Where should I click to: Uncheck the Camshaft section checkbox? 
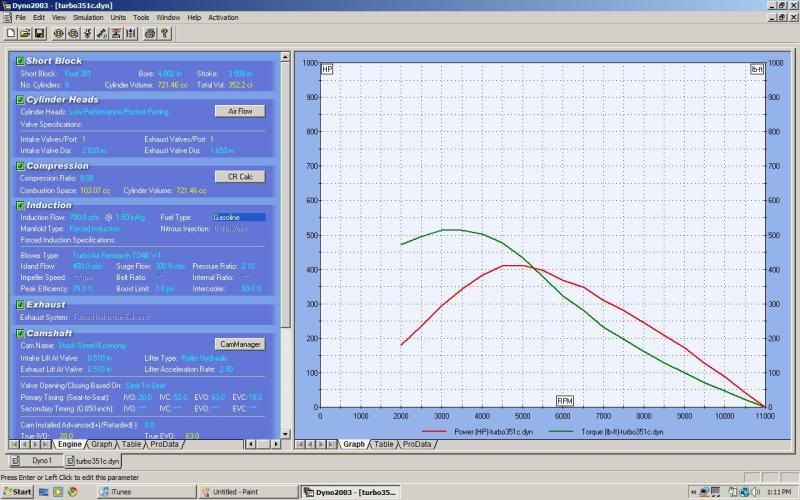click(x=20, y=332)
